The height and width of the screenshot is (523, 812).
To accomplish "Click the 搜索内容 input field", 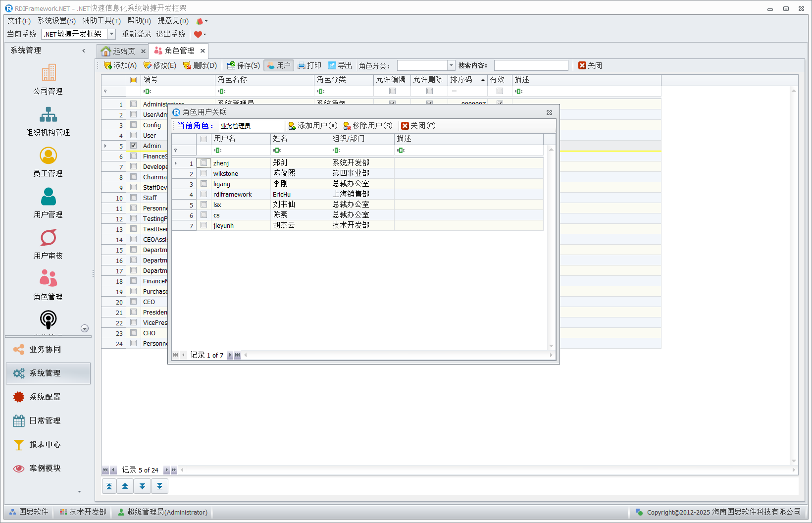I will coord(531,65).
